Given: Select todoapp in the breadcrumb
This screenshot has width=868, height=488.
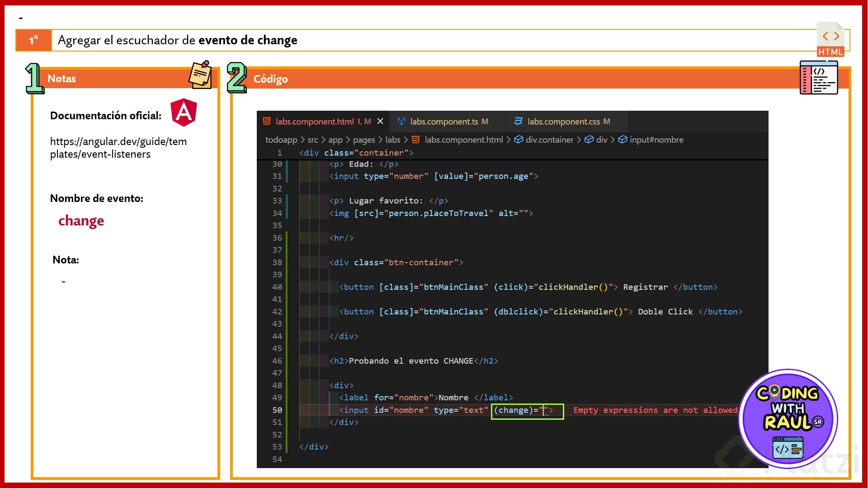Looking at the screenshot, I should [x=281, y=140].
